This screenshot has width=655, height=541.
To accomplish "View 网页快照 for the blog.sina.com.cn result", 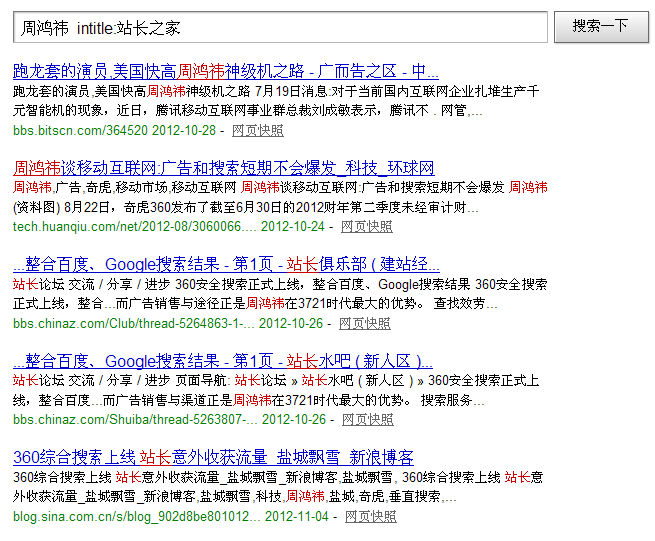I will tap(370, 516).
